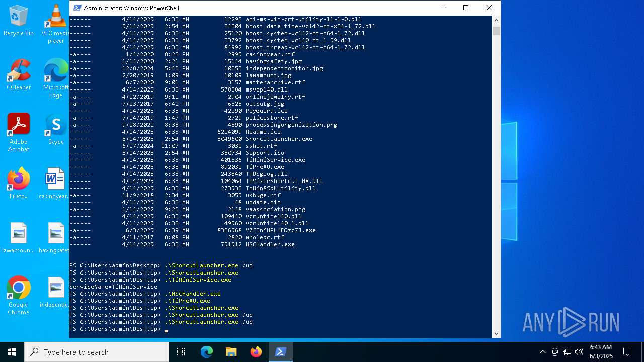The width and height of the screenshot is (644, 362).
Task: Select lawamount image file on desktop
Action: coord(19,238)
